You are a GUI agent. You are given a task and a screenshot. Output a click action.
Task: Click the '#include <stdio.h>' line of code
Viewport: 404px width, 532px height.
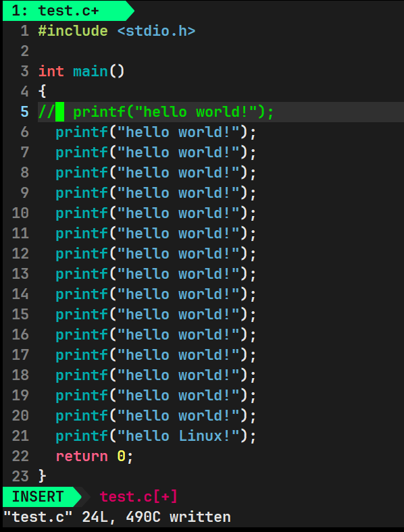pyautogui.click(x=117, y=31)
